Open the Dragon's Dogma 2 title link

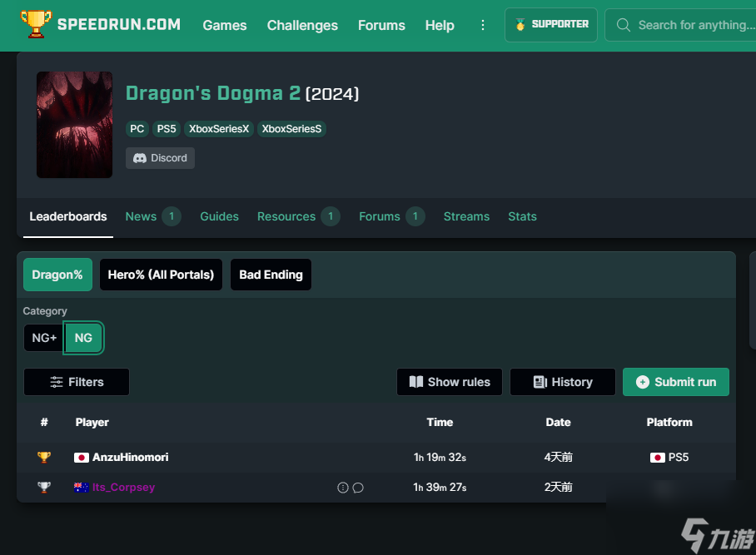tap(213, 93)
